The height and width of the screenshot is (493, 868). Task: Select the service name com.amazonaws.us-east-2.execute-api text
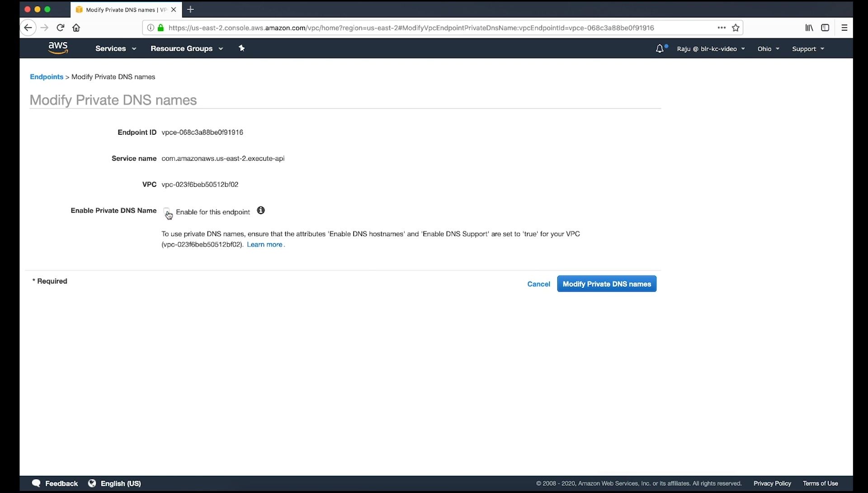pos(223,159)
